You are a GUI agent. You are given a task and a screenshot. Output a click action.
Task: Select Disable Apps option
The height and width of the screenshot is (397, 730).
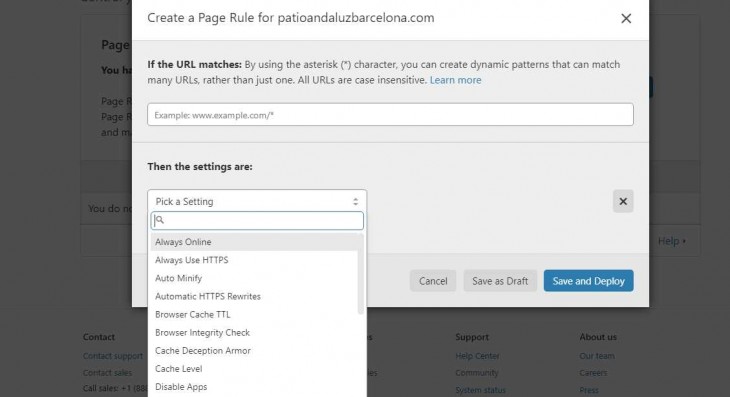254,387
